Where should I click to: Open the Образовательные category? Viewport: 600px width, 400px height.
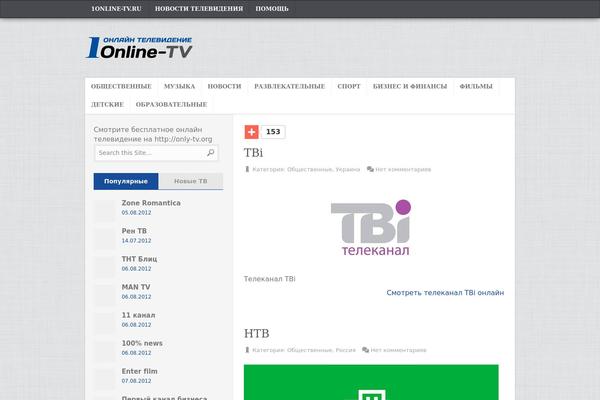point(171,104)
